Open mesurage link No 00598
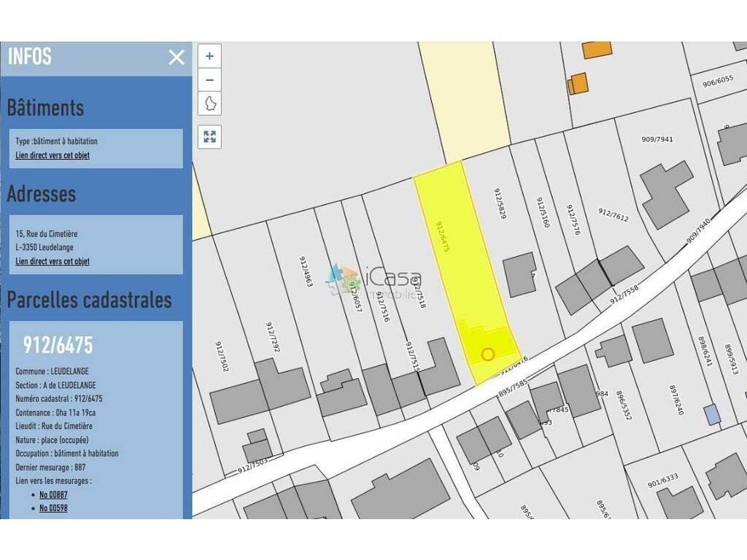Viewport: 747px width, 560px height. click(x=53, y=508)
